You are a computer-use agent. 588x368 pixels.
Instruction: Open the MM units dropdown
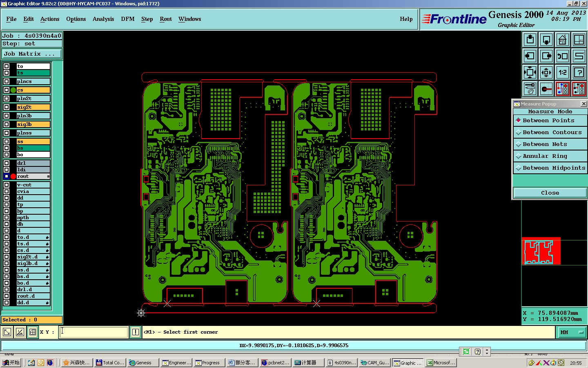pos(572,332)
